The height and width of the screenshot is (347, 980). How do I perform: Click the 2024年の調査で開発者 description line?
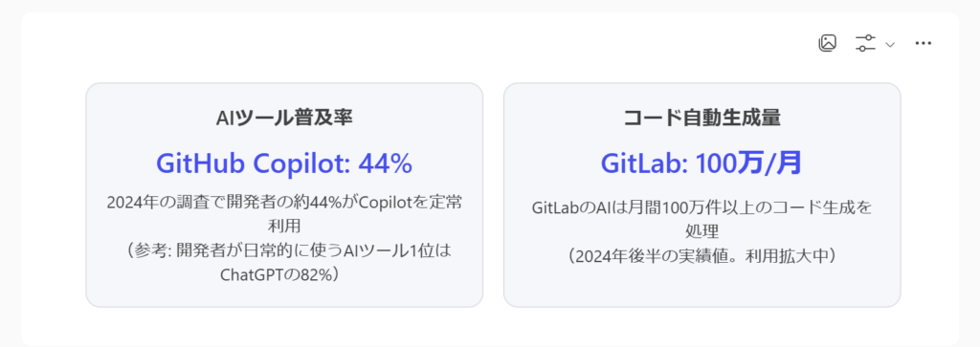pos(284,203)
